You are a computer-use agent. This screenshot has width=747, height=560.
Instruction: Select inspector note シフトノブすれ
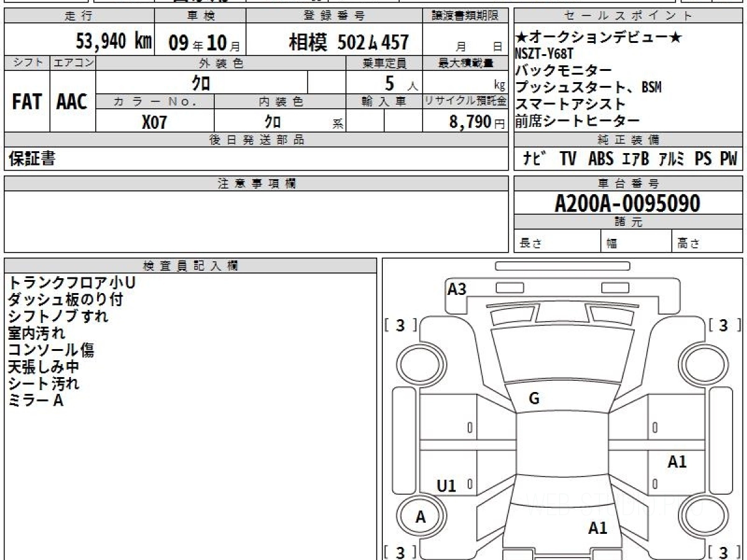click(x=58, y=316)
